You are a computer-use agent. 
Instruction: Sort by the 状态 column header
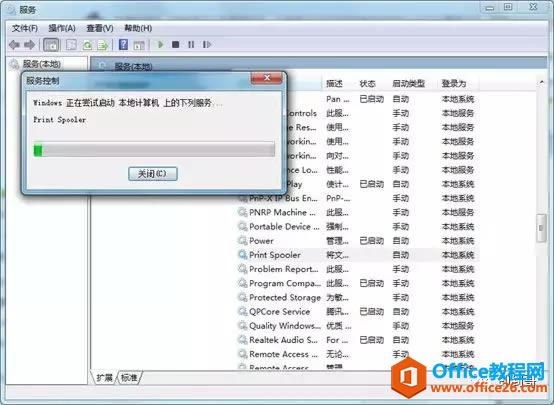[x=367, y=84]
